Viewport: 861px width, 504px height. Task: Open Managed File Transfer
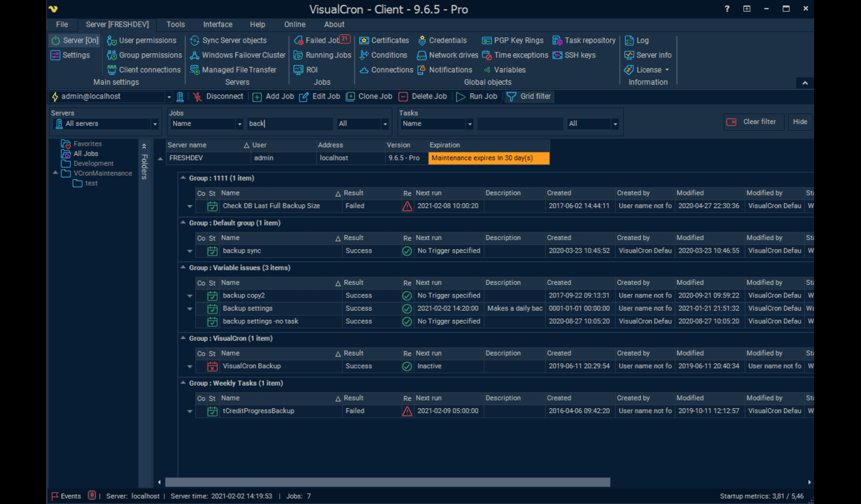[233, 70]
